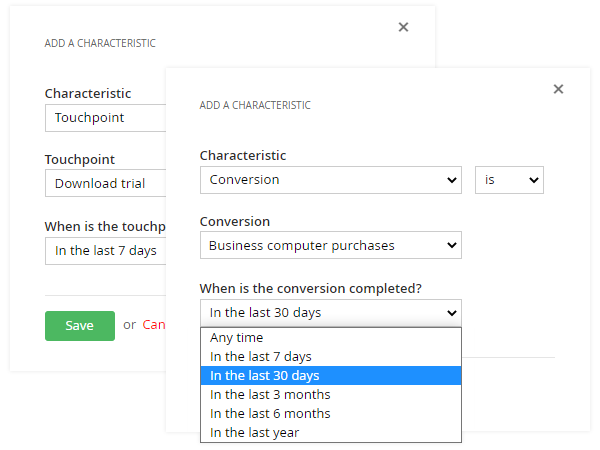
Task: Open background dialog's 'In the last 7 days' dropdown
Action: point(104,251)
